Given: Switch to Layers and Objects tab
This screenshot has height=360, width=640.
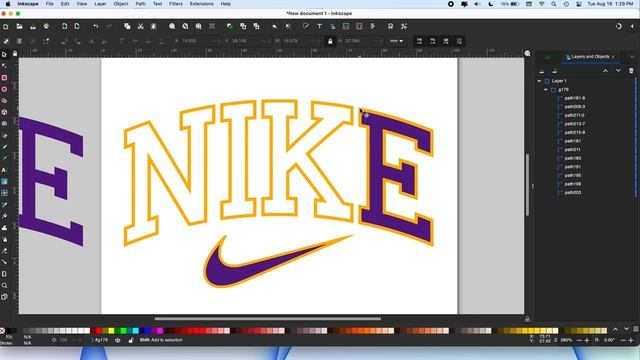Looking at the screenshot, I should coord(590,57).
